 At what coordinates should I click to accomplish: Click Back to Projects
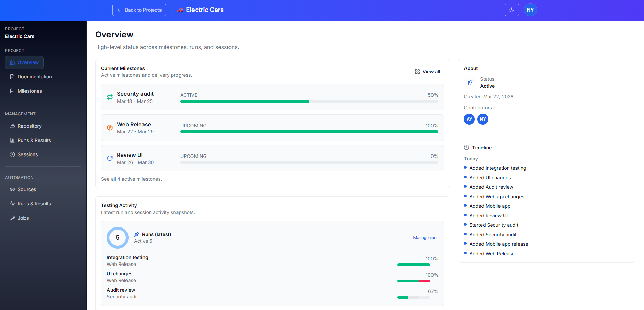click(139, 10)
